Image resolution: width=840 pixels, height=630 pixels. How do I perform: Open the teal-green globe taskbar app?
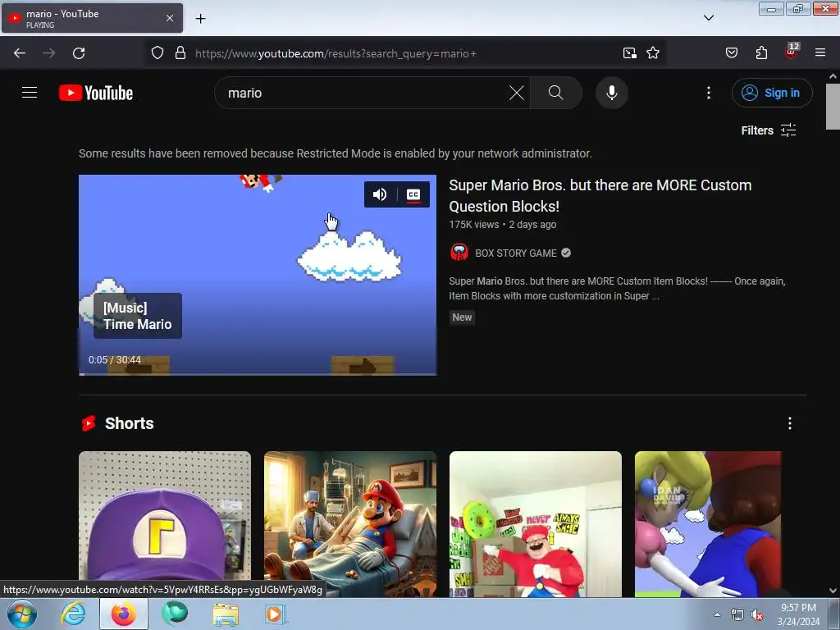175,614
